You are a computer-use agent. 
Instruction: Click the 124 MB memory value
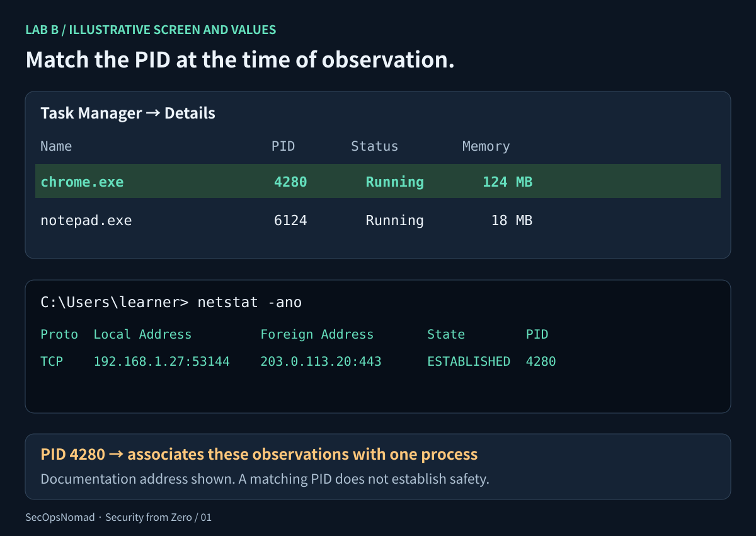[x=508, y=182]
